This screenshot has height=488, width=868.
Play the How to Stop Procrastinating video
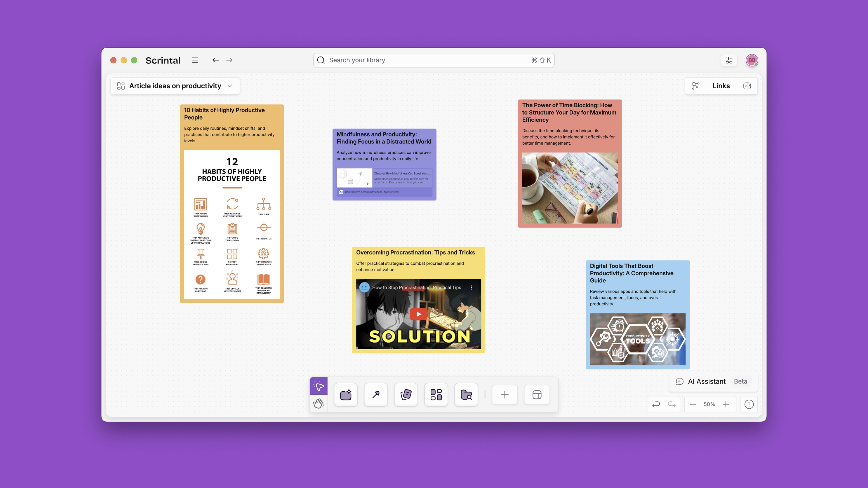(x=418, y=314)
